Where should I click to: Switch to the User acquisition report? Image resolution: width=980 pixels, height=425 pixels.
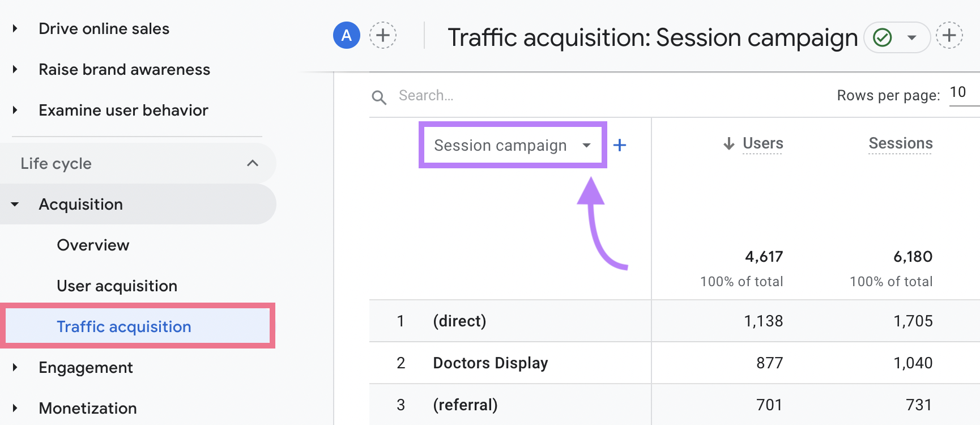(x=116, y=286)
